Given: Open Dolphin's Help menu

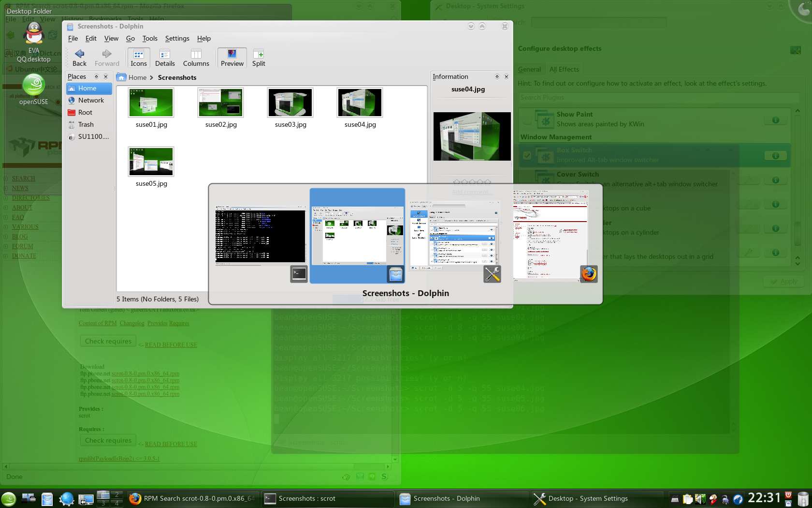Looking at the screenshot, I should (203, 38).
